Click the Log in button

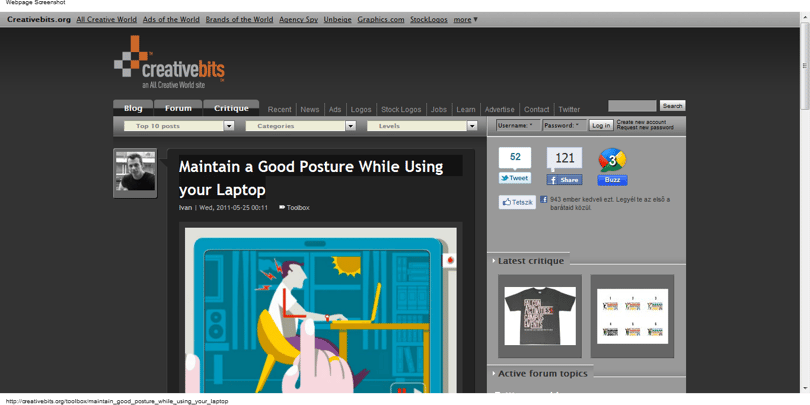coord(601,126)
